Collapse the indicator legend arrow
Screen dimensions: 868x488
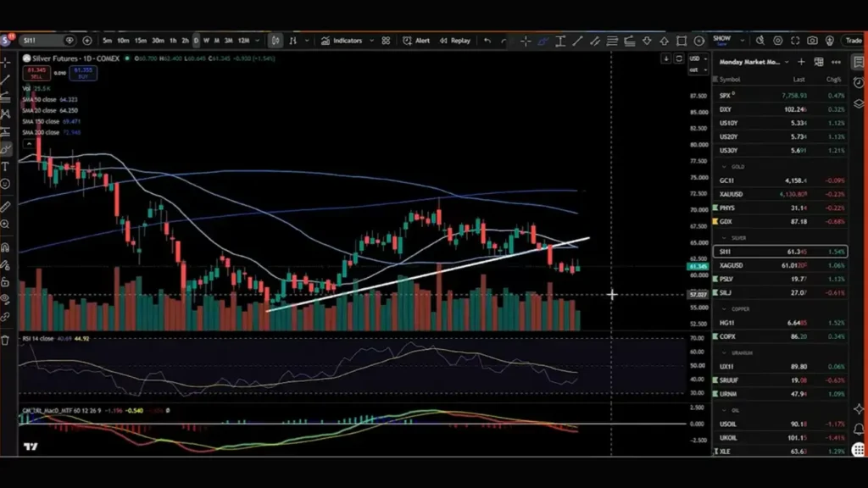click(x=29, y=144)
